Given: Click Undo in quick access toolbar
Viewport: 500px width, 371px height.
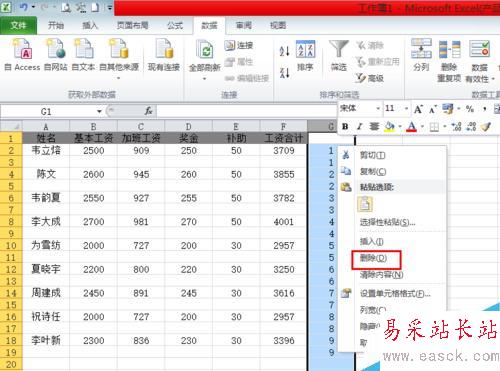Looking at the screenshot, I should (24, 7).
